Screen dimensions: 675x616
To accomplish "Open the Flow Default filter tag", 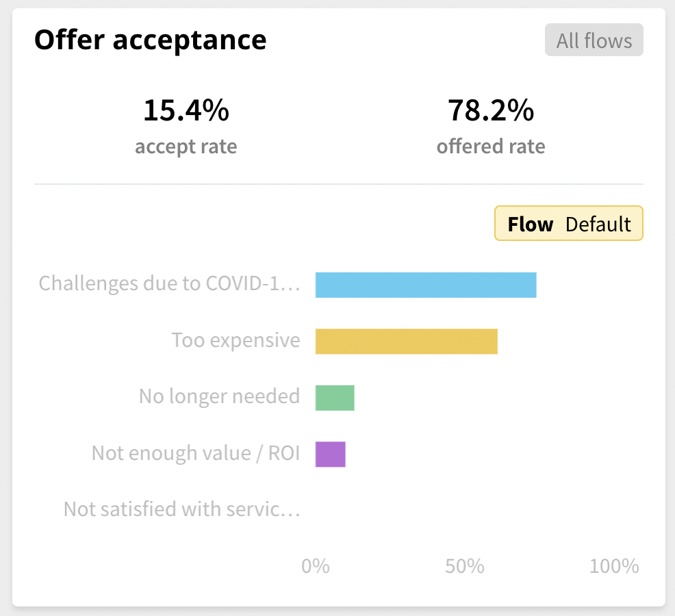I will (569, 223).
